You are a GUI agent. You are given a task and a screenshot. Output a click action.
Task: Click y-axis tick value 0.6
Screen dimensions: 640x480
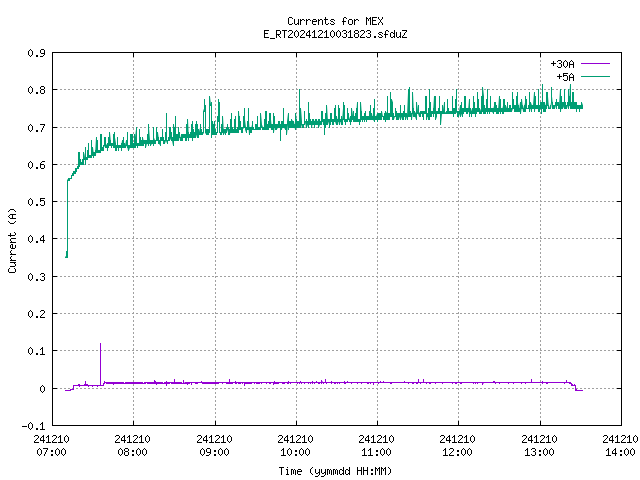click(x=36, y=165)
